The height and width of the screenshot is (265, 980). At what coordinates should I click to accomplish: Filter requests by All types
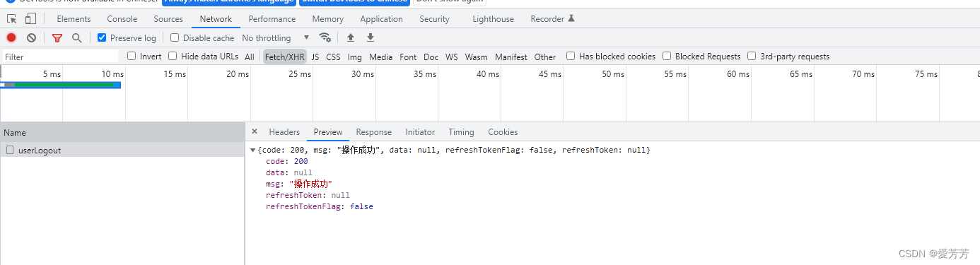pyautogui.click(x=250, y=57)
